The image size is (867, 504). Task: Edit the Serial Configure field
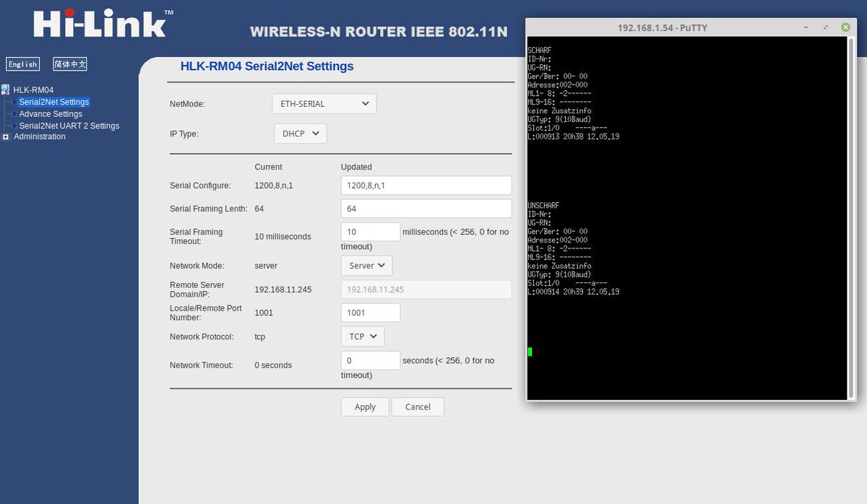(426, 186)
